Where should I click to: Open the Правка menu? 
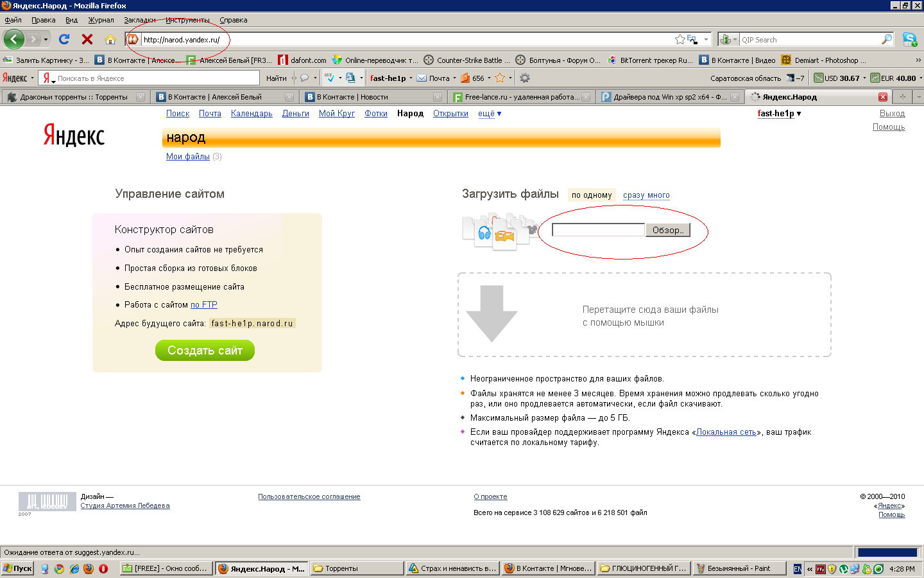[44, 20]
